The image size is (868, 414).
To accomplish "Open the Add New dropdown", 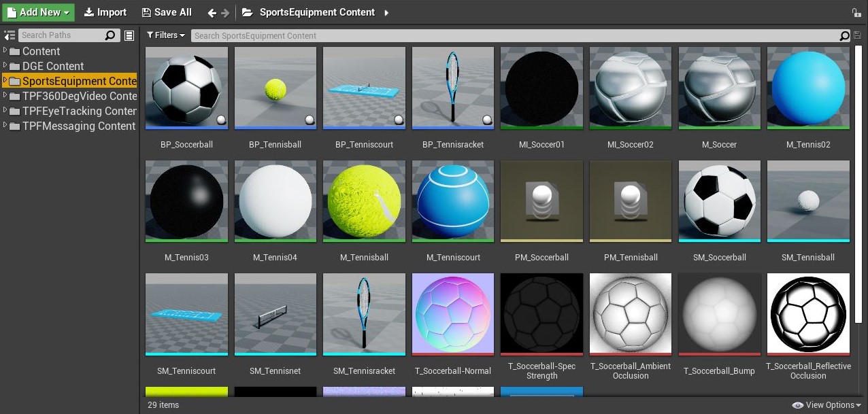I will point(38,12).
